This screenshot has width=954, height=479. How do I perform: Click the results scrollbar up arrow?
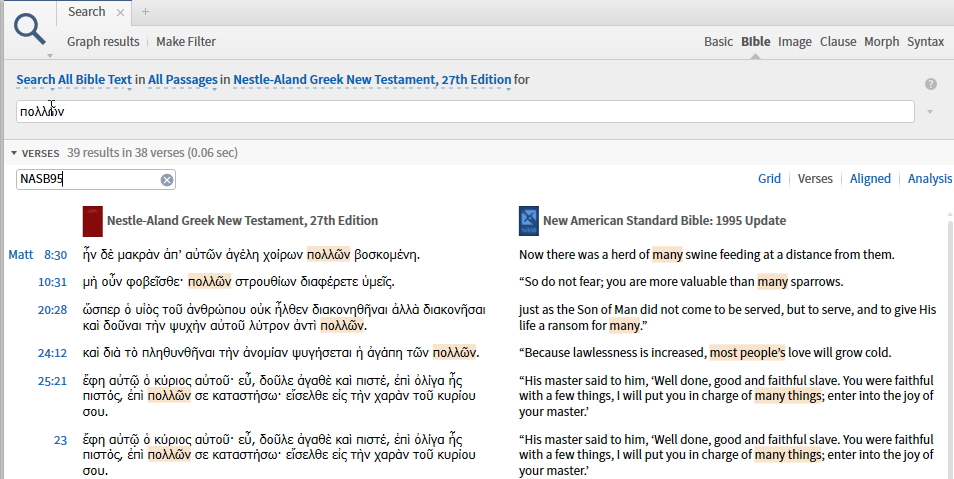950,214
